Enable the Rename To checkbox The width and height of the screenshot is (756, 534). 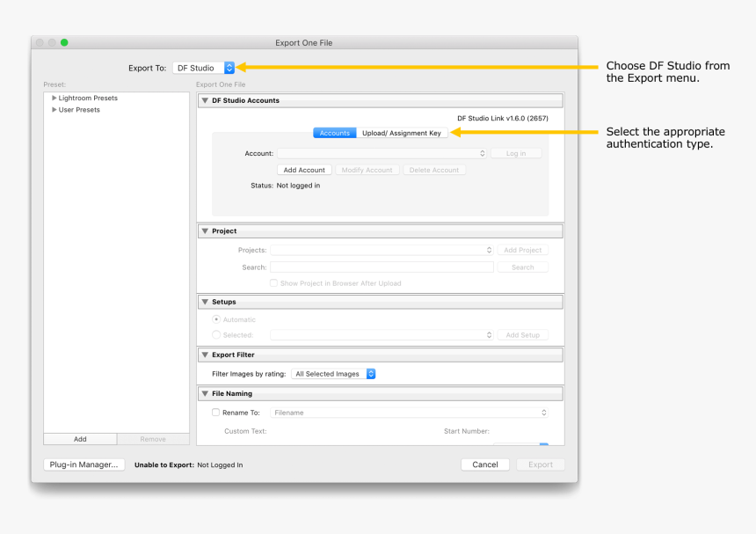pos(216,413)
